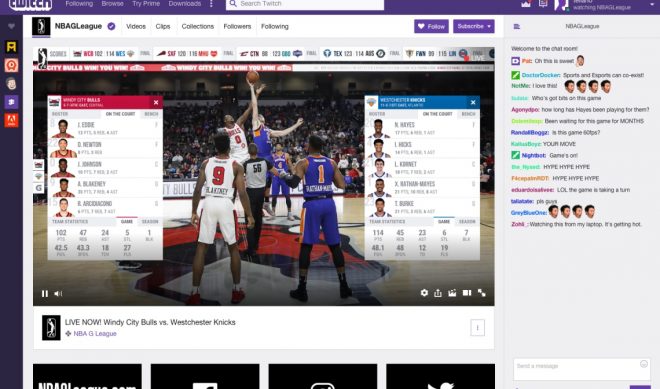Close the Westchester Knicks roster panel
Viewport: 660px width, 389px height.
[x=473, y=102]
